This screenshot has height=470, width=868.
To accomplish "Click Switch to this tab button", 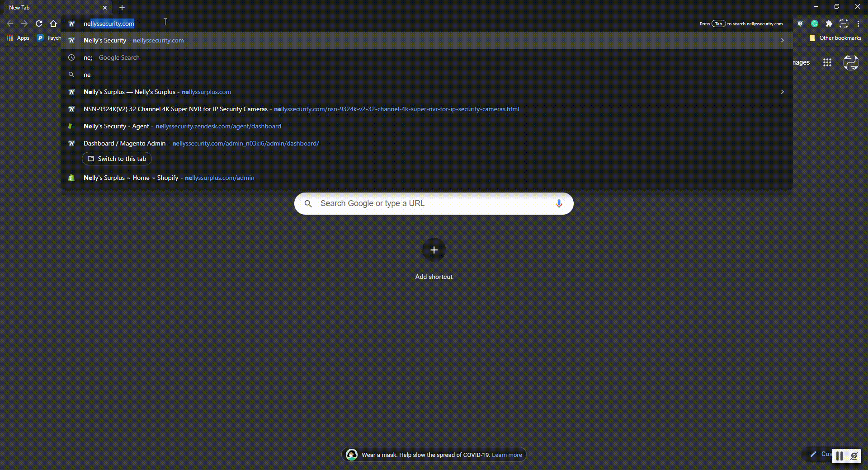I will point(117,159).
